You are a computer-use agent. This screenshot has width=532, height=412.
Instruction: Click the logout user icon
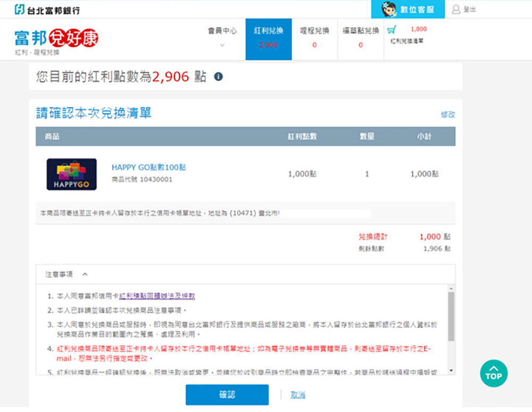click(x=456, y=9)
